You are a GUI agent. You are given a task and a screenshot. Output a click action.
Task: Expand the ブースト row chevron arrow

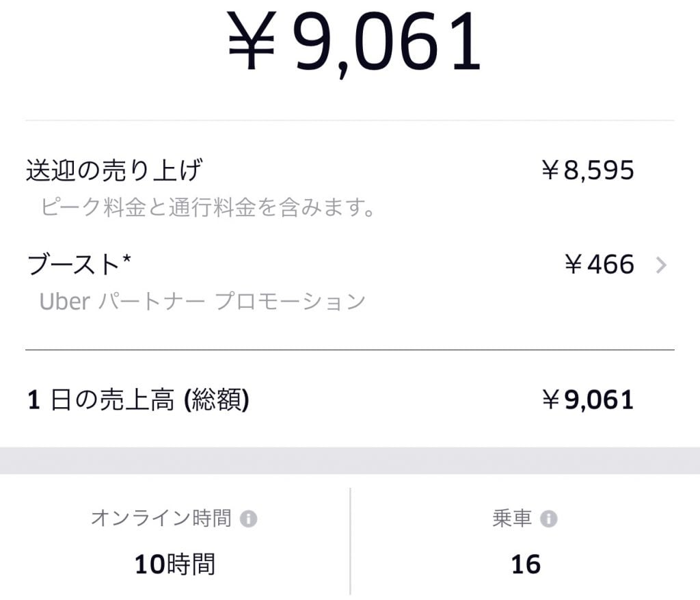(660, 265)
